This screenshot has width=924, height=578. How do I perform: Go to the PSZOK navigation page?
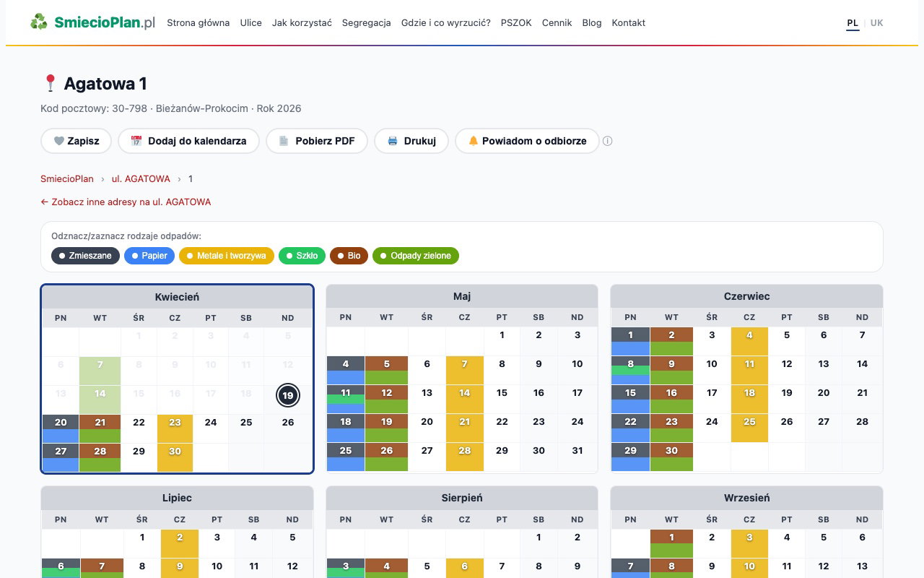coord(515,23)
